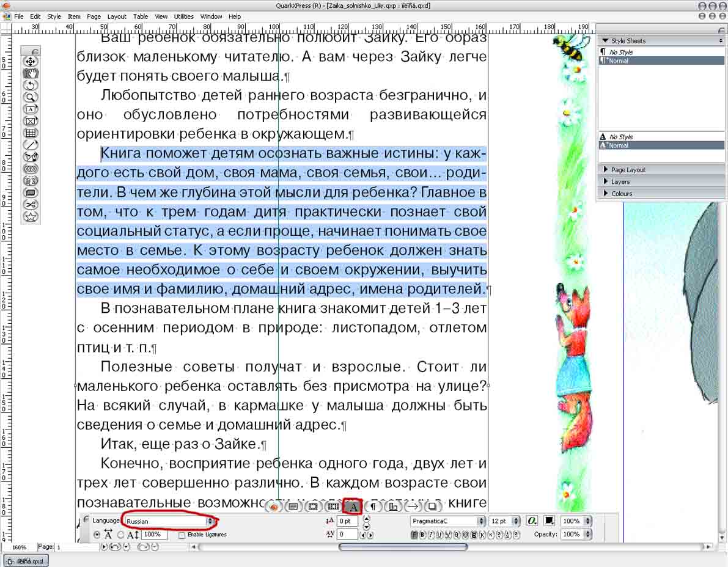The height and width of the screenshot is (567, 728).
Task: Expand the Colours panel
Action: pyautogui.click(x=605, y=194)
